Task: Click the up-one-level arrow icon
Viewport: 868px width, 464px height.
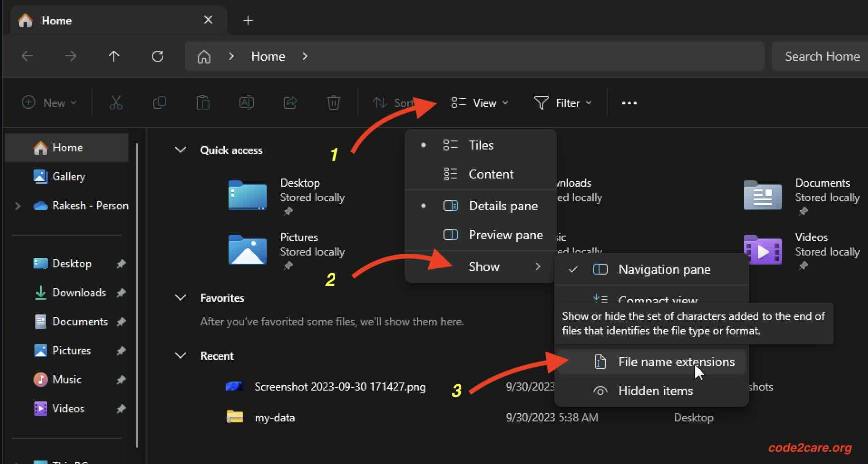Action: click(x=114, y=56)
